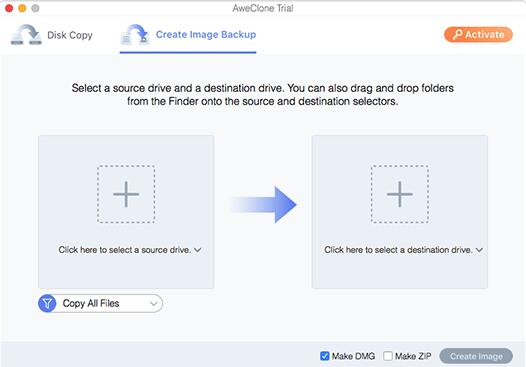Click 'Click here to select a destination drive' text
Screen dimensions: 526x367
coord(398,250)
